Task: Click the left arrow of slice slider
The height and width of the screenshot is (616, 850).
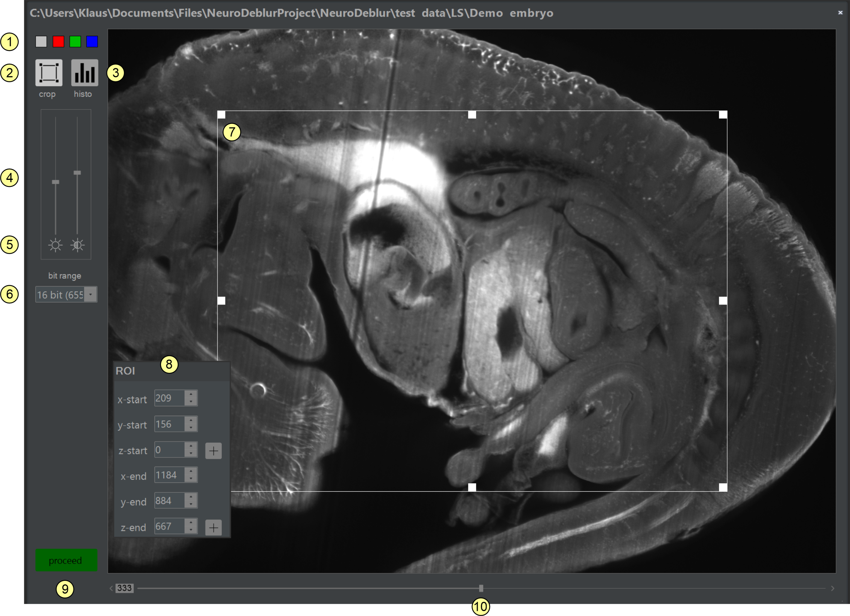Action: (111, 588)
